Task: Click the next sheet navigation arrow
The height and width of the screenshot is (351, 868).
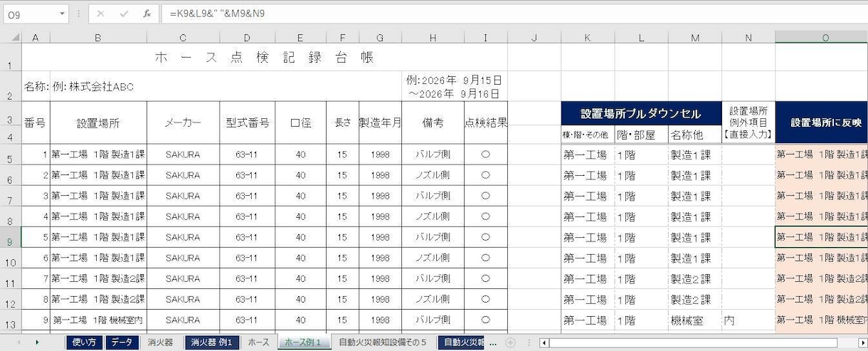Action: point(38,342)
